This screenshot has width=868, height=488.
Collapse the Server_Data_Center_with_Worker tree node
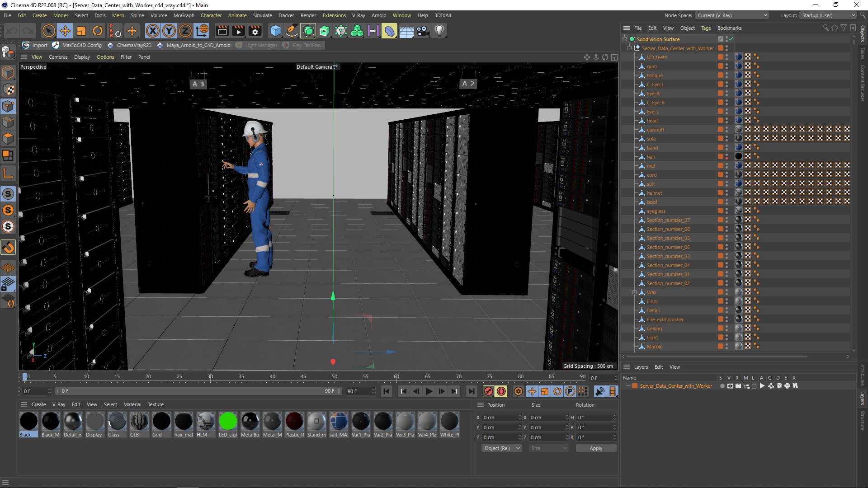[630, 48]
